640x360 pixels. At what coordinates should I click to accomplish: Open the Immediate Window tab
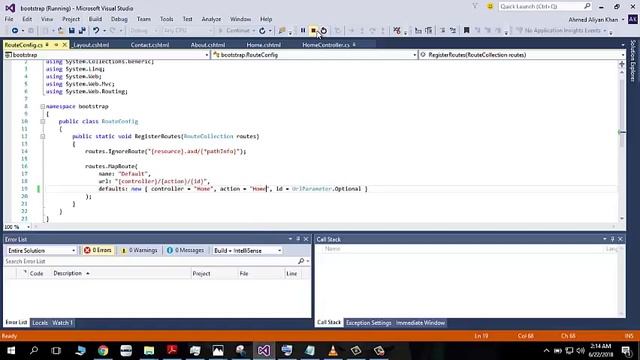[x=420, y=323]
